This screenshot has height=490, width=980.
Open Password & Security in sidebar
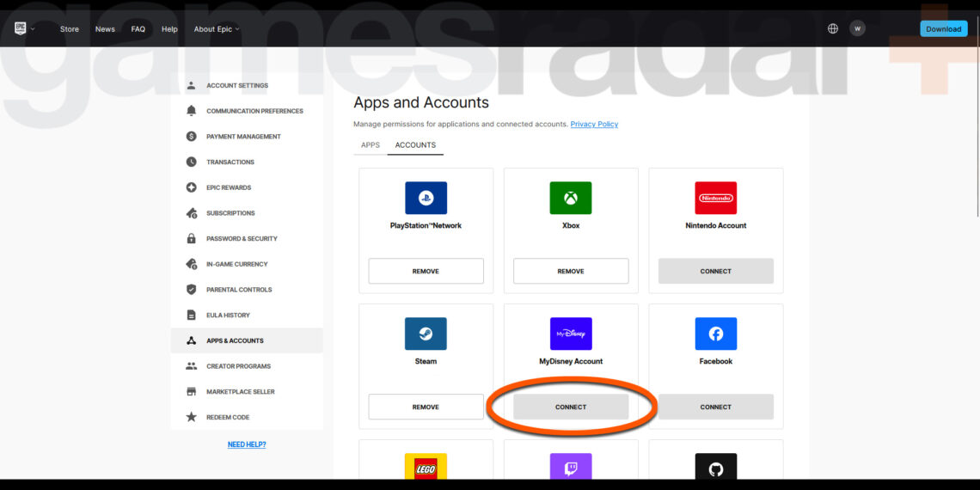242,239
